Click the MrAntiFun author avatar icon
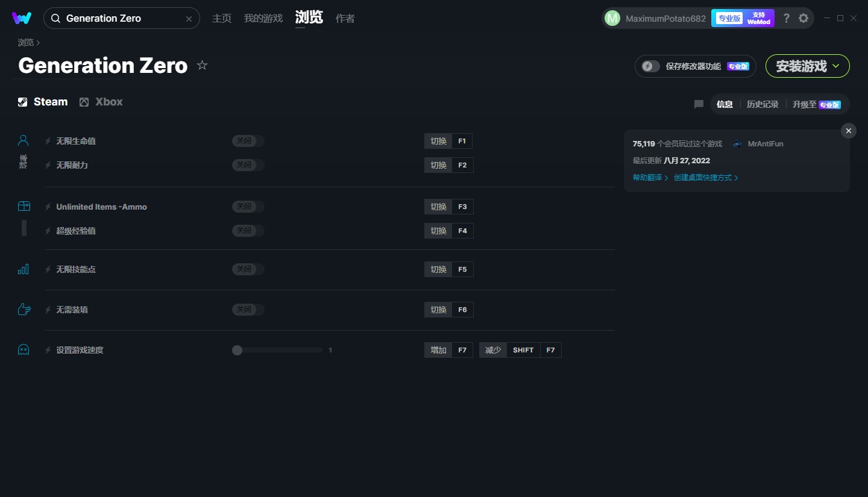The image size is (868, 497). tap(737, 144)
